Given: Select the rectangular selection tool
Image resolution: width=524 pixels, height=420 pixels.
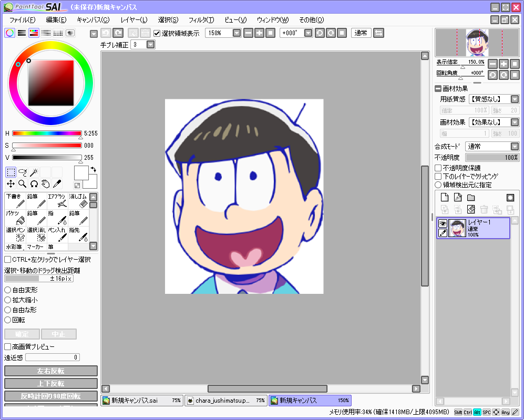Looking at the screenshot, I should [x=11, y=172].
